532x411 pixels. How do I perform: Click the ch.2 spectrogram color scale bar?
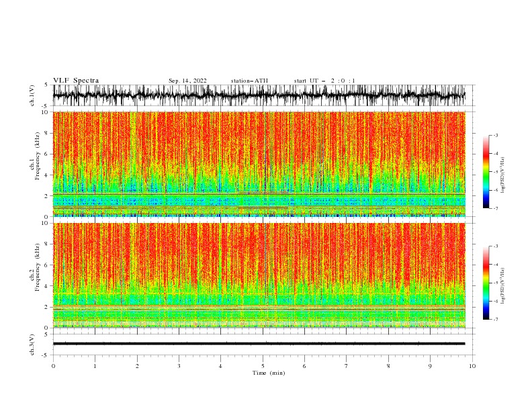pos(486,283)
